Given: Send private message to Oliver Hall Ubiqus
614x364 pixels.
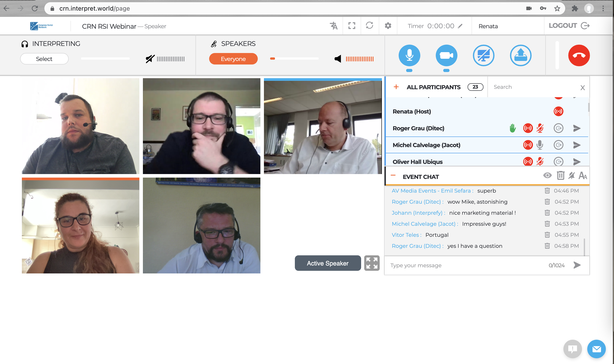Looking at the screenshot, I should tap(577, 161).
